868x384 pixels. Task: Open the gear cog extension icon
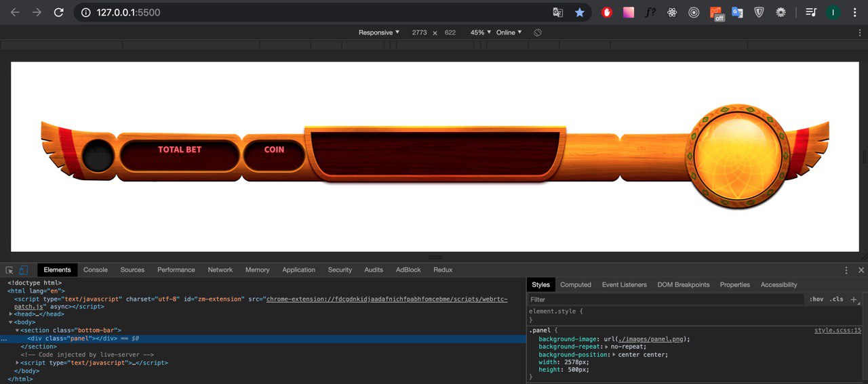pyautogui.click(x=781, y=12)
